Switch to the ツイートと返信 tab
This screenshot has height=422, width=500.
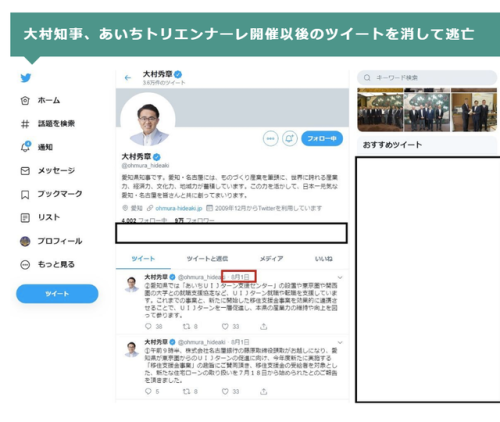point(207,259)
